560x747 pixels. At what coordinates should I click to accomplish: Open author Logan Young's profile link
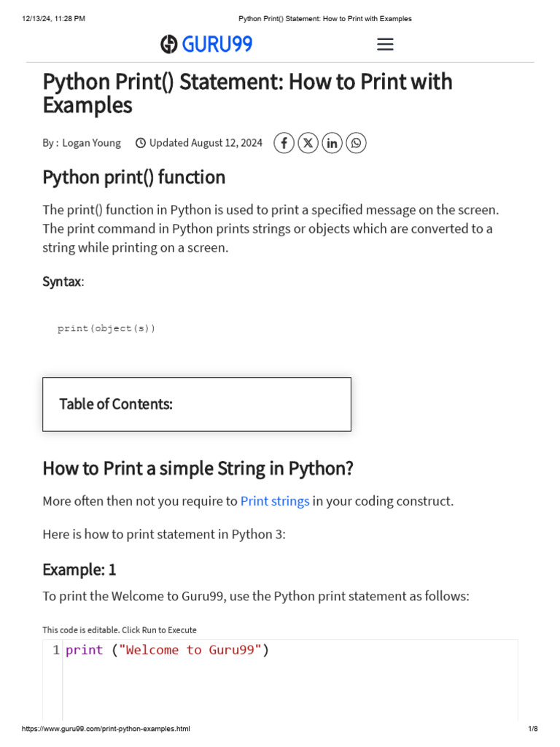(91, 143)
